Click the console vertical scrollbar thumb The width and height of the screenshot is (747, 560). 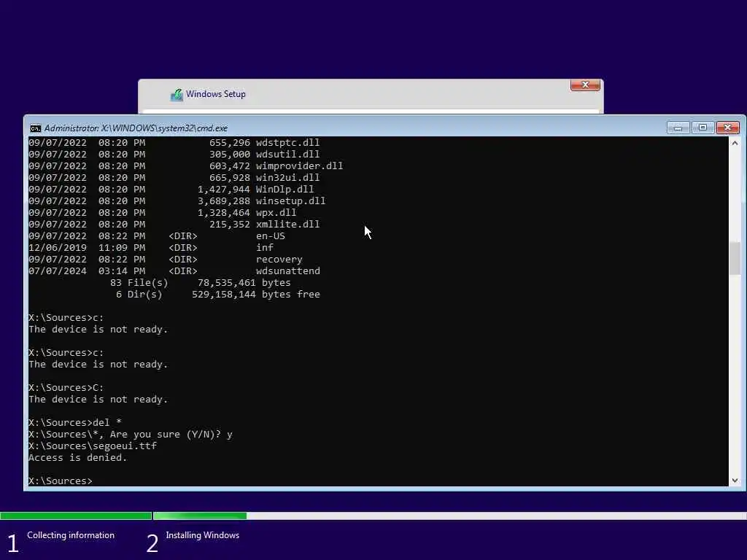[735, 258]
